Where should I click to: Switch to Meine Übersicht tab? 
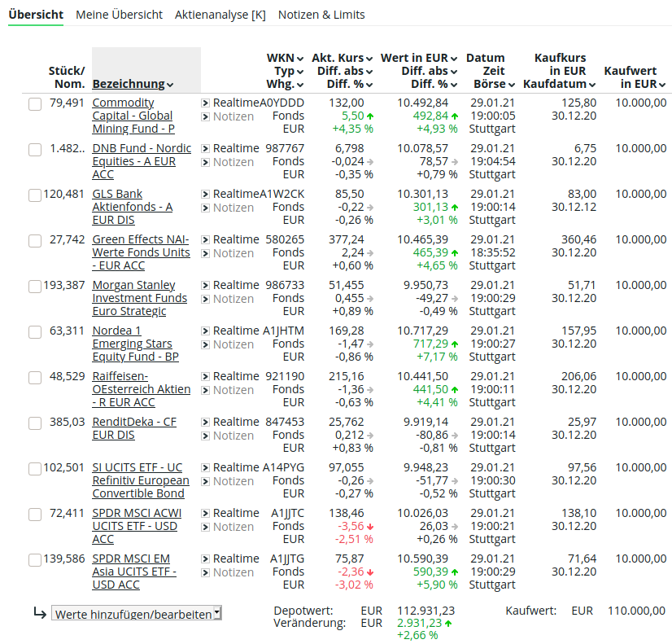coord(119,15)
